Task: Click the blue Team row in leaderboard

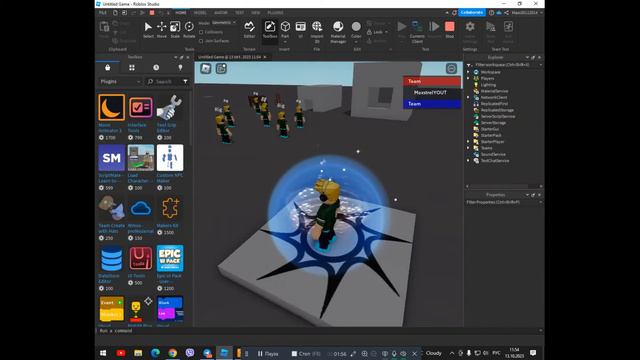Action: coord(432,104)
